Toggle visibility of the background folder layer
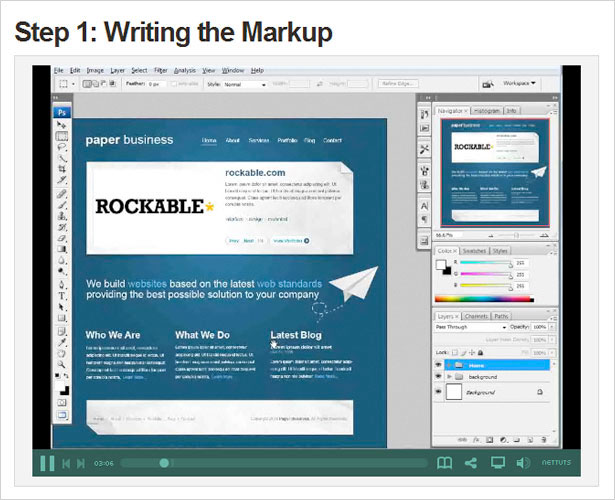615x500 pixels. tap(439, 376)
